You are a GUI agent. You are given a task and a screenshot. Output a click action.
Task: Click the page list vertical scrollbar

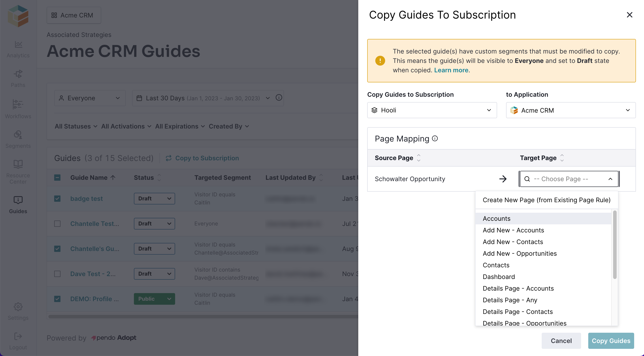coord(615,245)
